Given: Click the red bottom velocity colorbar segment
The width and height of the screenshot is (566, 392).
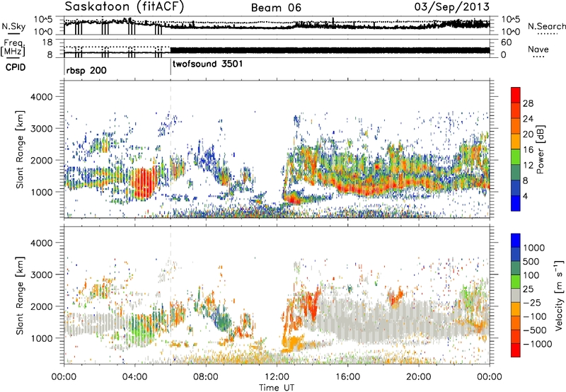Looking at the screenshot, I should (516, 350).
